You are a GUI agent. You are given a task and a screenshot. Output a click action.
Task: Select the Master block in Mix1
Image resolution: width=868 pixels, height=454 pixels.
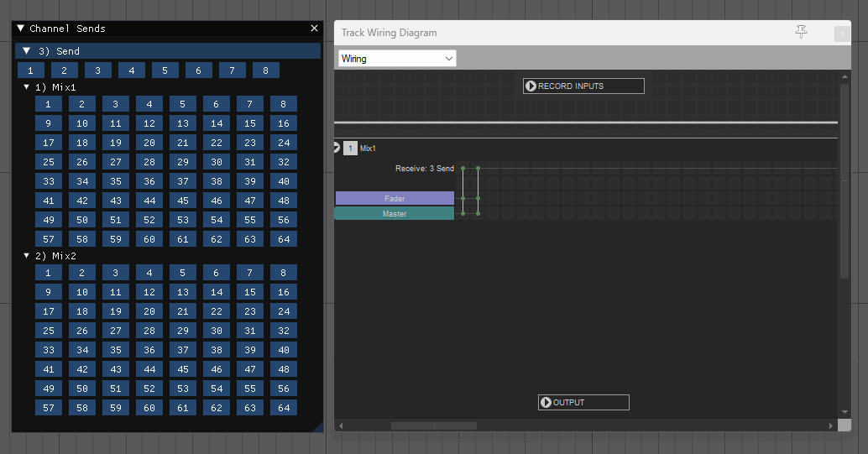[x=395, y=214]
